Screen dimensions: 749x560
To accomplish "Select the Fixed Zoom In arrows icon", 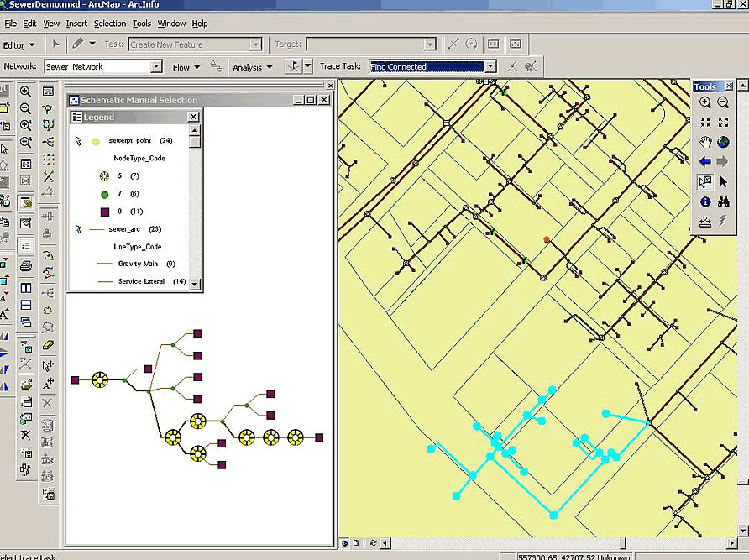I will click(x=705, y=123).
